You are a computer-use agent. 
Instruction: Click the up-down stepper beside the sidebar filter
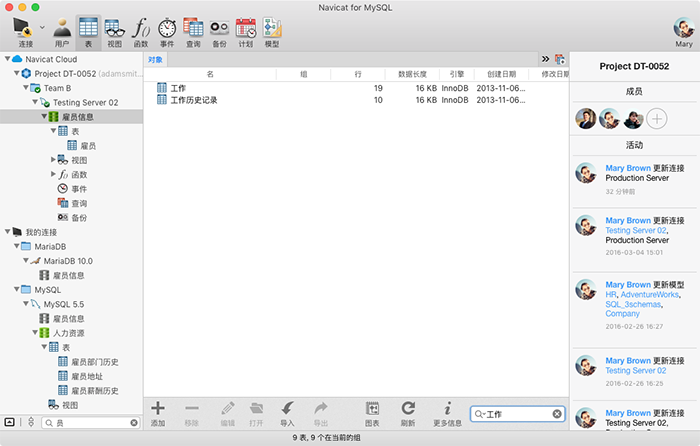31,422
